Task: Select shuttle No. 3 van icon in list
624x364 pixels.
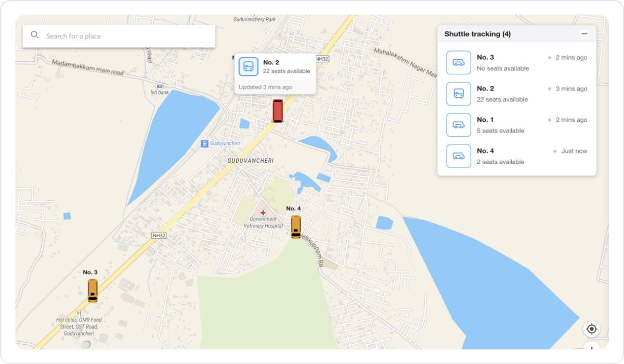Action: point(459,63)
